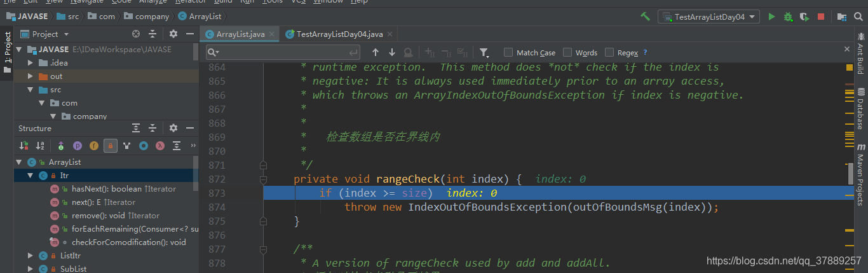
Task: Toggle Show Lambdas icon in Structure
Action: coord(160,146)
